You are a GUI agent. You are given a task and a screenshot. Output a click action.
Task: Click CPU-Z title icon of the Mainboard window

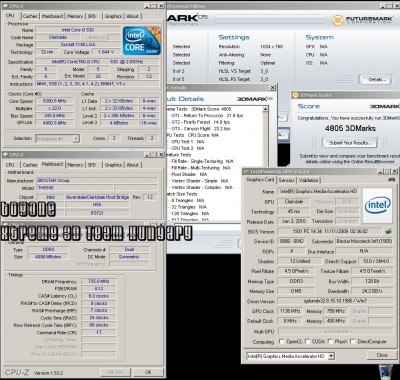[6, 155]
